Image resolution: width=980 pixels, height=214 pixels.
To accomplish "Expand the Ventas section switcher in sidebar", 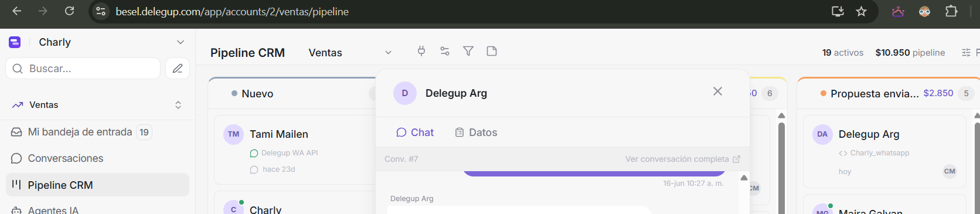I will 178,105.
